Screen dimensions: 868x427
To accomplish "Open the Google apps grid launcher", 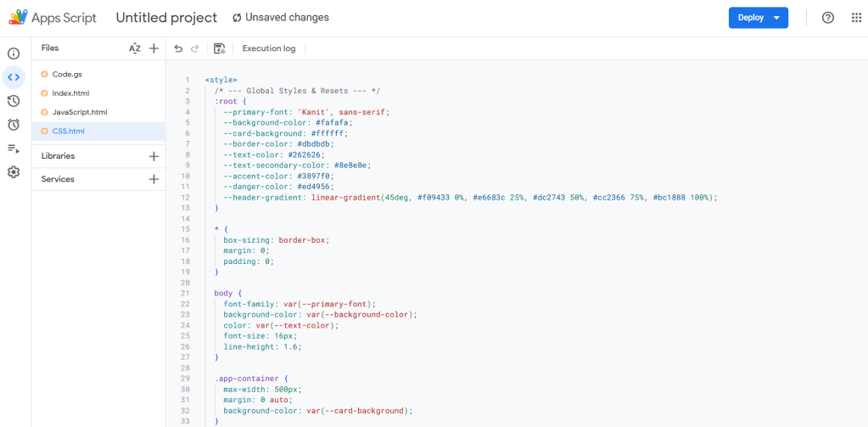I will click(856, 18).
